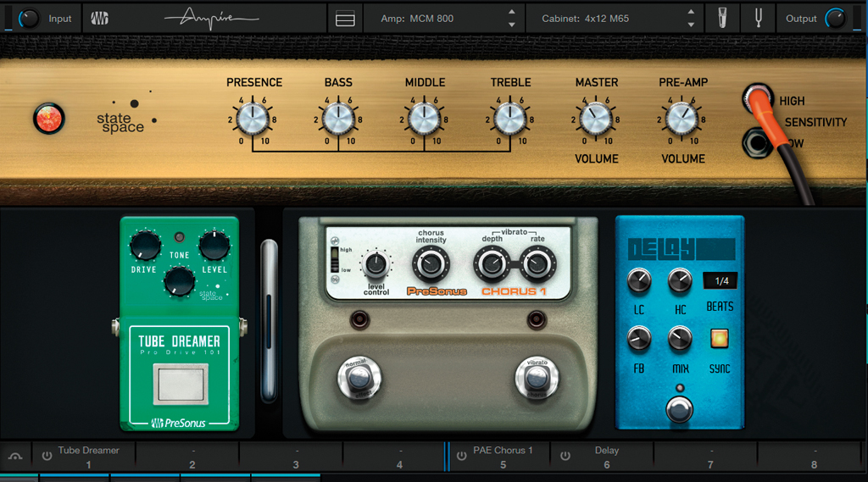Select the HIGH sensitivity input jack
The image size is (868, 482).
click(x=757, y=100)
